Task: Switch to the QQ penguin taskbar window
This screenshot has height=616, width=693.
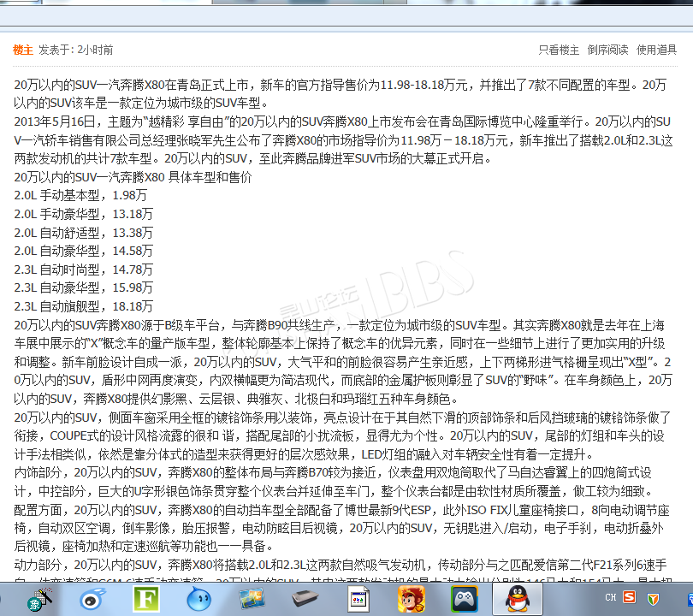Action: click(517, 598)
